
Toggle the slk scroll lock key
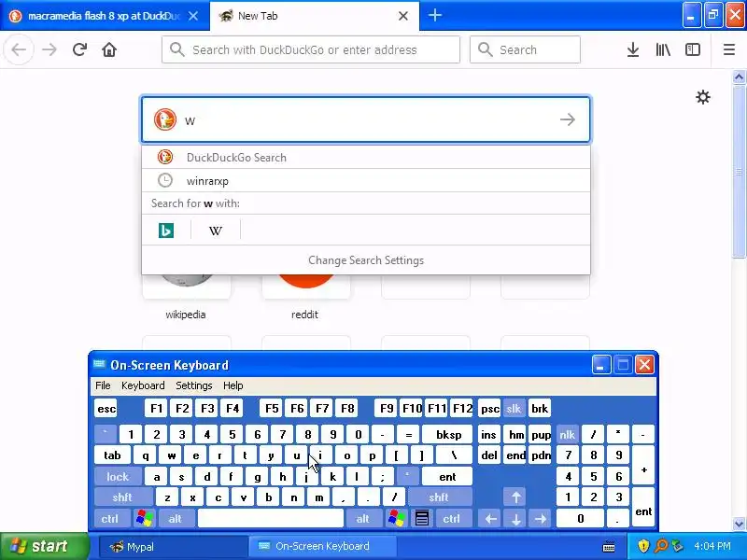pyautogui.click(x=514, y=409)
